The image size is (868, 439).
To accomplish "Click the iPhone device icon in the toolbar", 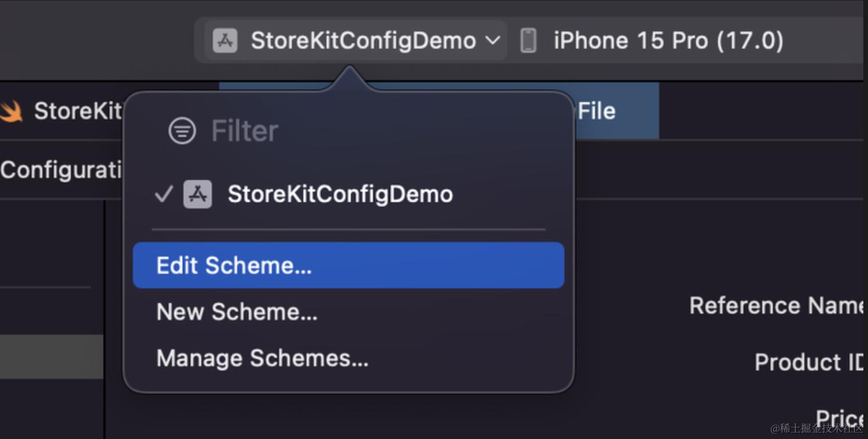I will click(528, 41).
